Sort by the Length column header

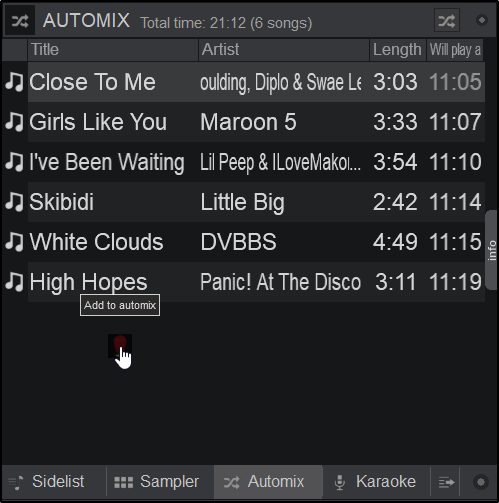pyautogui.click(x=398, y=50)
